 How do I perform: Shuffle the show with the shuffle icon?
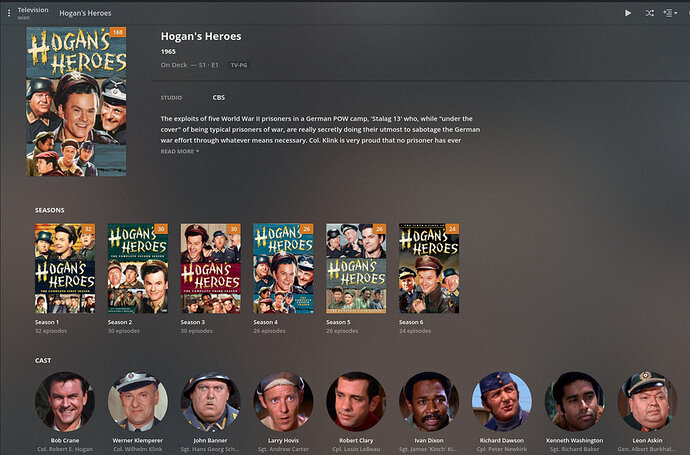[650, 13]
